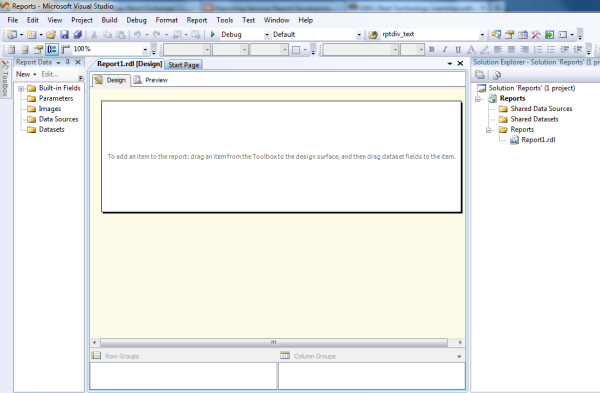600x393 pixels.
Task: Click the Open File folder icon
Action: click(x=51, y=35)
